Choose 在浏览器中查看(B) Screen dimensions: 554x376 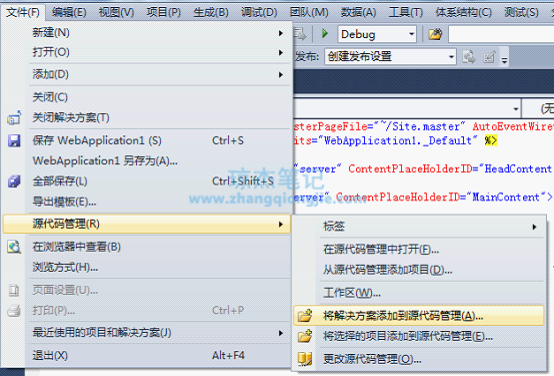coord(146,247)
